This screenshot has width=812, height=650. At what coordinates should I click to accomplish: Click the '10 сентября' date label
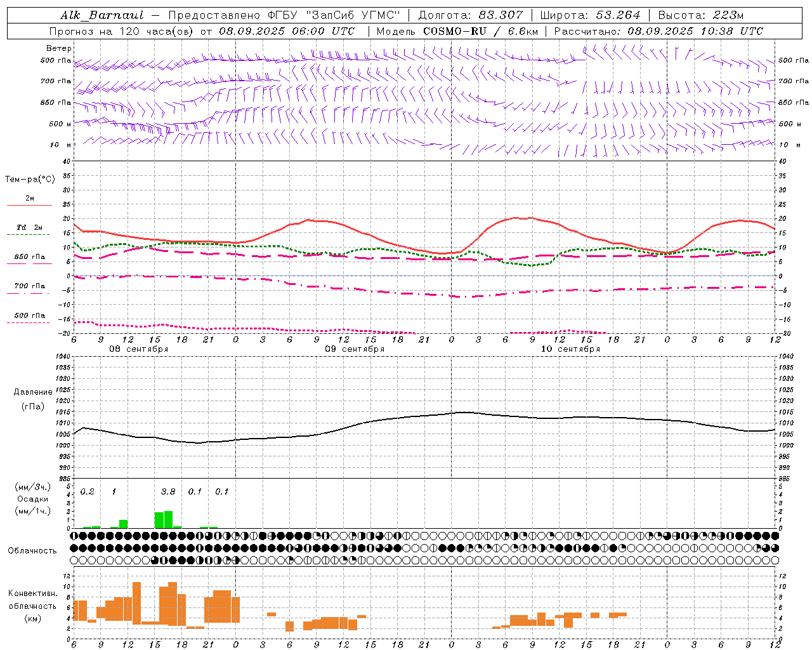point(570,349)
